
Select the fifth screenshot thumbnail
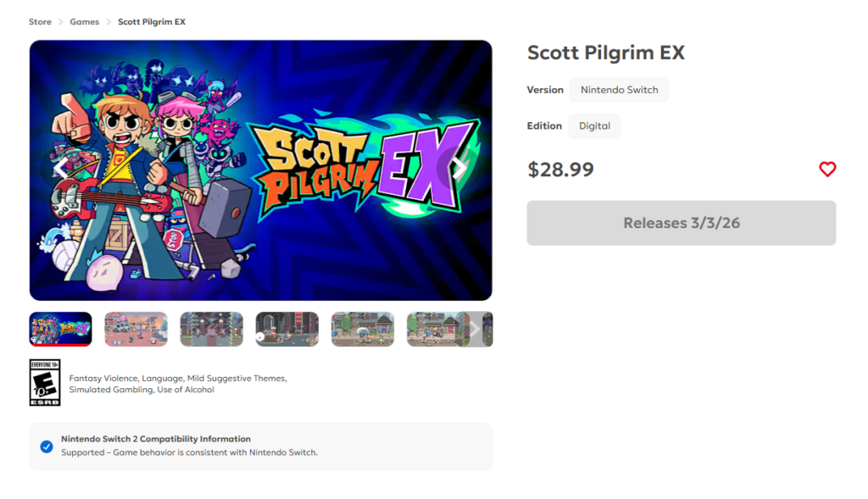pyautogui.click(x=362, y=329)
